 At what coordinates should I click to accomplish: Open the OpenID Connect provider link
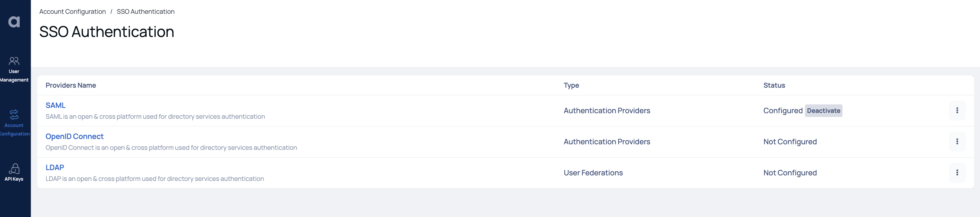click(75, 136)
